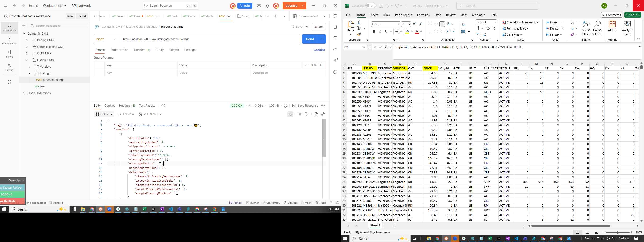The width and height of the screenshot is (644, 242).
Task: Filter the response body
Action: pyautogui.click(x=300, y=114)
